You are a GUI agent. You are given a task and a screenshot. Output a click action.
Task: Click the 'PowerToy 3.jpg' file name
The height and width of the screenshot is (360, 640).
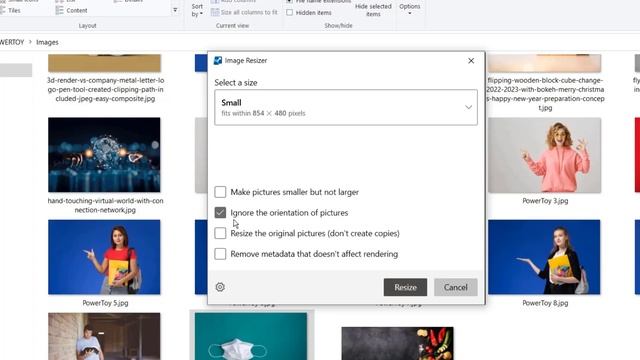pos(545,201)
